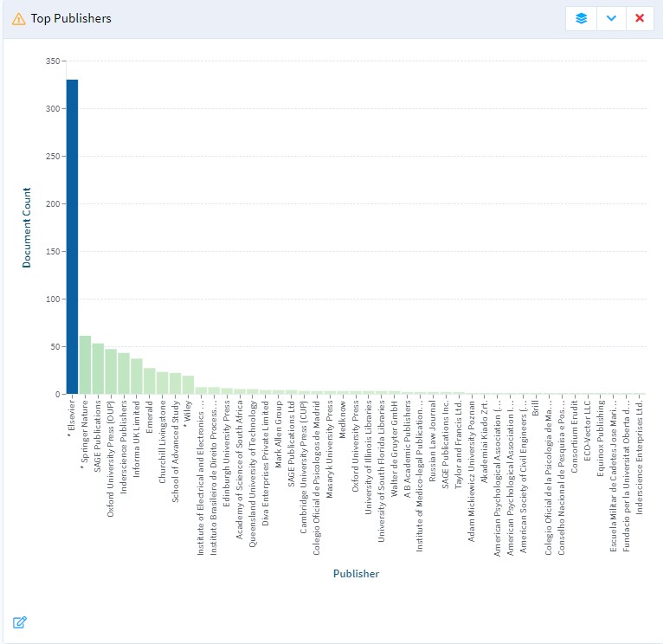
Task: Select the School of Advanced Study bar
Action: pyautogui.click(x=176, y=383)
